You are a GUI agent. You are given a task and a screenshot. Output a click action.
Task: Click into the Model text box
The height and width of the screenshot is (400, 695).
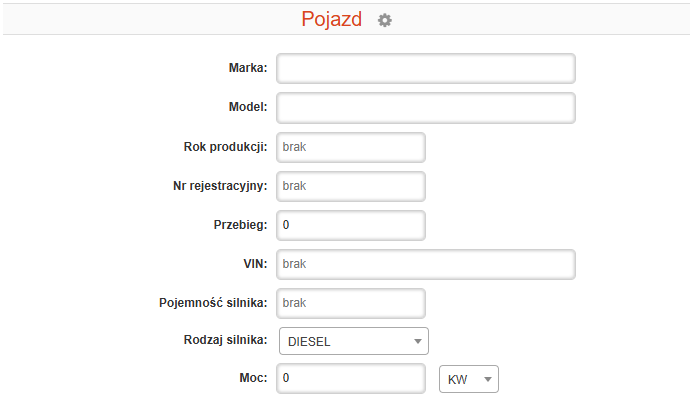pyautogui.click(x=426, y=107)
